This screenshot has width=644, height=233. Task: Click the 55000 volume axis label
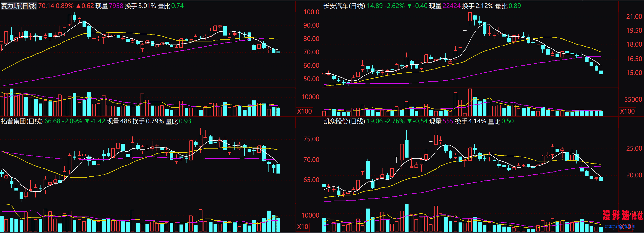pyautogui.click(x=633, y=99)
